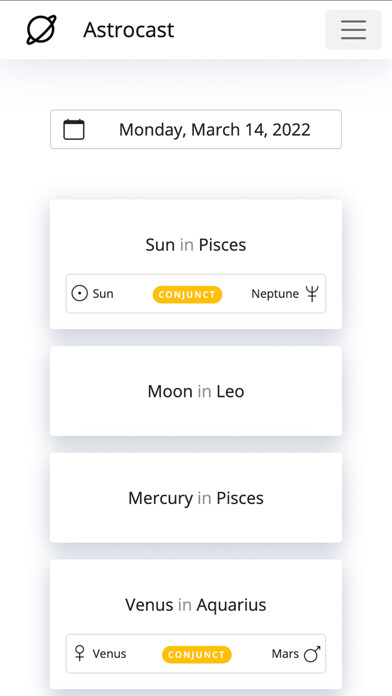Open the Monday, March 14, 2022 date picker
The width and height of the screenshot is (392, 696).
point(196,129)
